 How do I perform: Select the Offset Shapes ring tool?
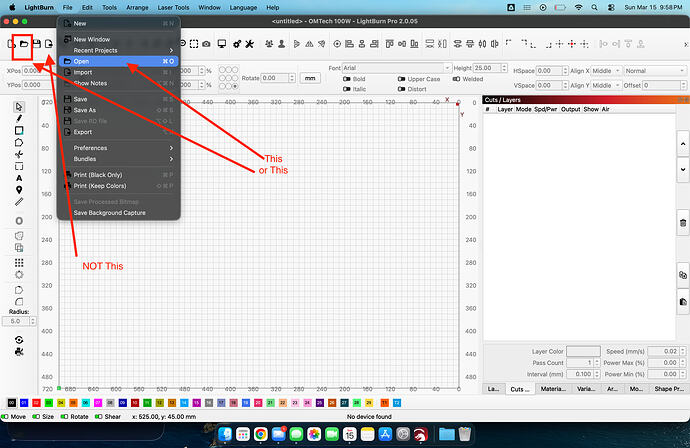[x=19, y=221]
